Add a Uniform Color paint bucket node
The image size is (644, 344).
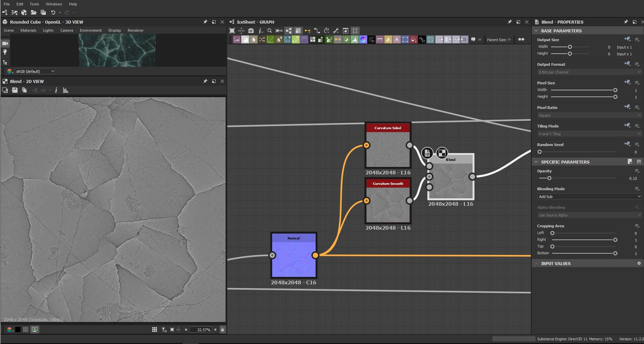click(x=413, y=40)
